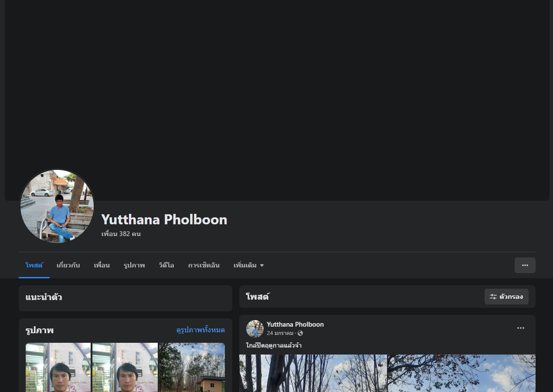Open the post's three-dot options menu

[521, 328]
